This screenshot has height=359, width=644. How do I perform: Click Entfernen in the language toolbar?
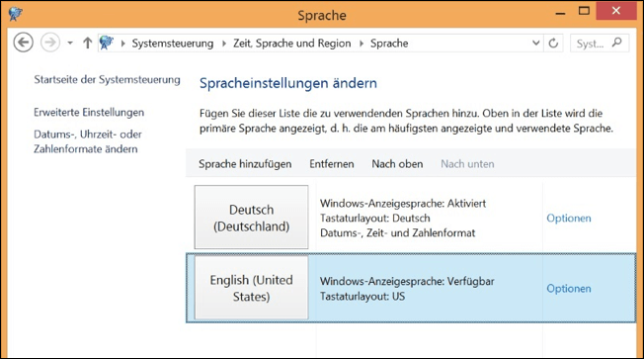(x=332, y=163)
